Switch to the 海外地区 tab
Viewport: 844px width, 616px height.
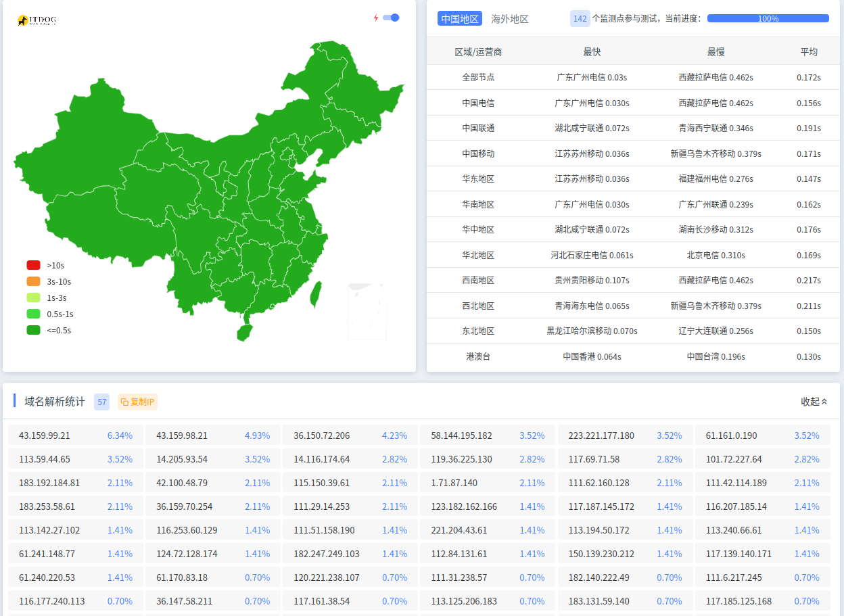510,19
